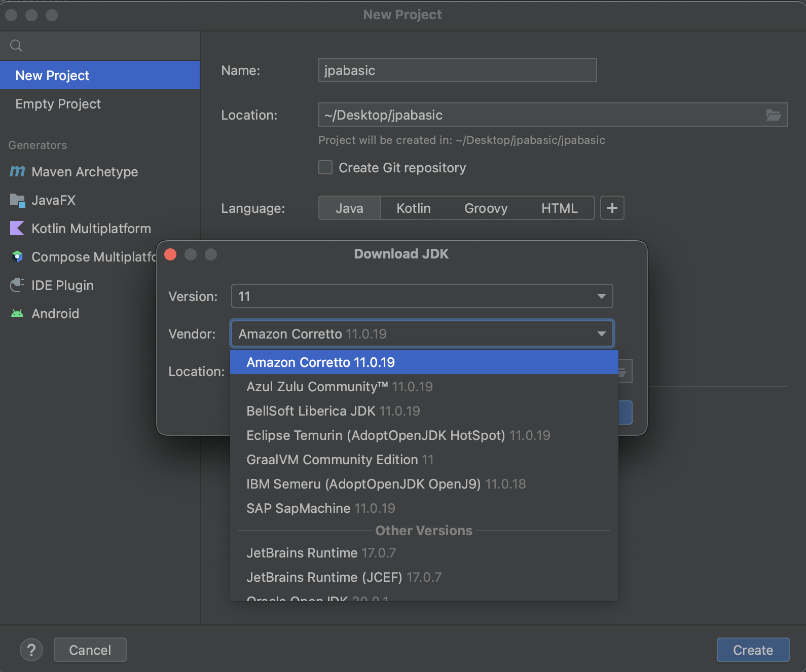The image size is (806, 672).
Task: Open JavaFX generator entry
Action: point(100,200)
